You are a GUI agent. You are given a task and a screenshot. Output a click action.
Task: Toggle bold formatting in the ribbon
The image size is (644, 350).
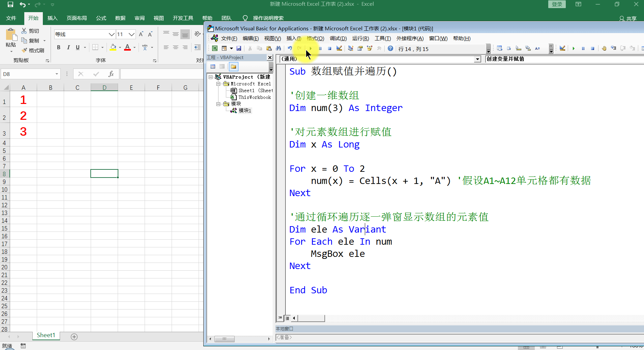pyautogui.click(x=58, y=47)
